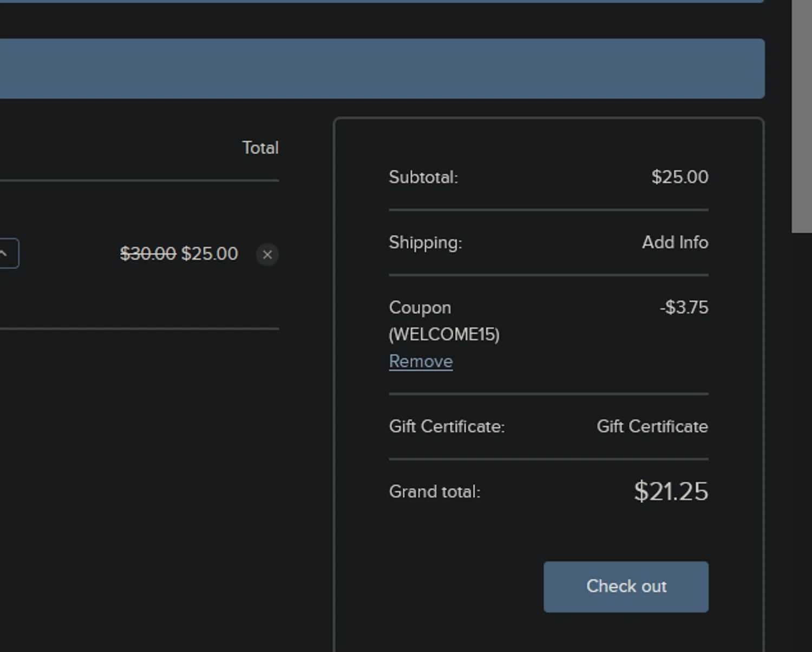
Task: Click the Coupon (WELCOME15) label
Action: point(444,321)
